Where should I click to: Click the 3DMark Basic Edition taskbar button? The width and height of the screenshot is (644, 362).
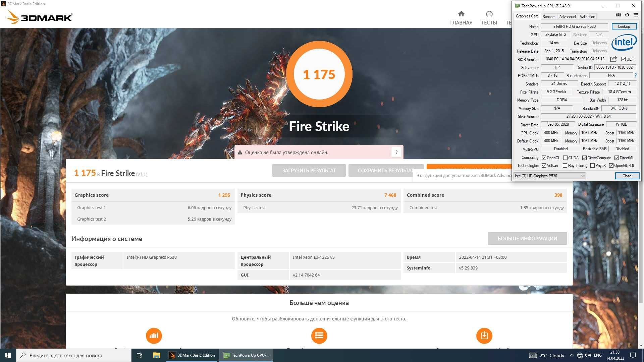point(192,355)
